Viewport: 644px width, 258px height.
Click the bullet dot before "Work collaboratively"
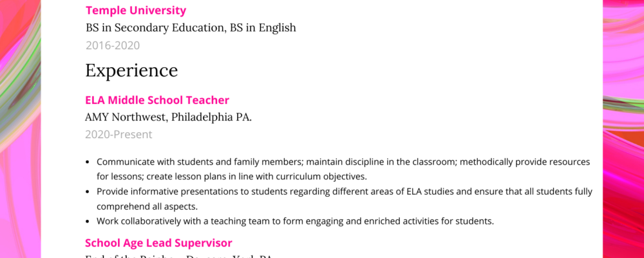tap(88, 222)
